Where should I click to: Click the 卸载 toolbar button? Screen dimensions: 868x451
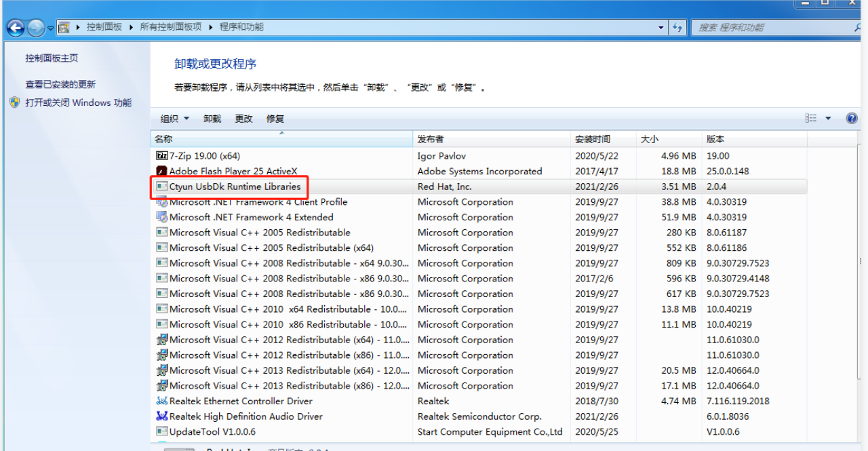point(212,119)
